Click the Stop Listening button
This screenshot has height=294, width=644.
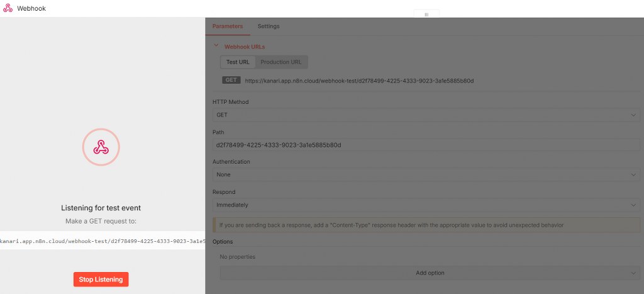point(101,279)
